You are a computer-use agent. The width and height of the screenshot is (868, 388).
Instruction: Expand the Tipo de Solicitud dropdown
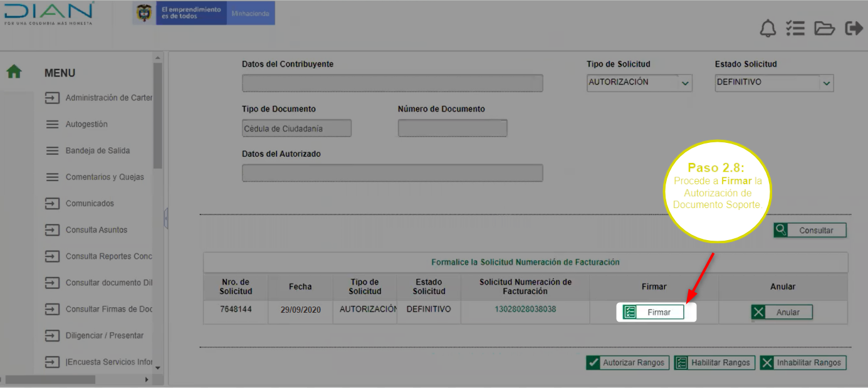tap(685, 83)
